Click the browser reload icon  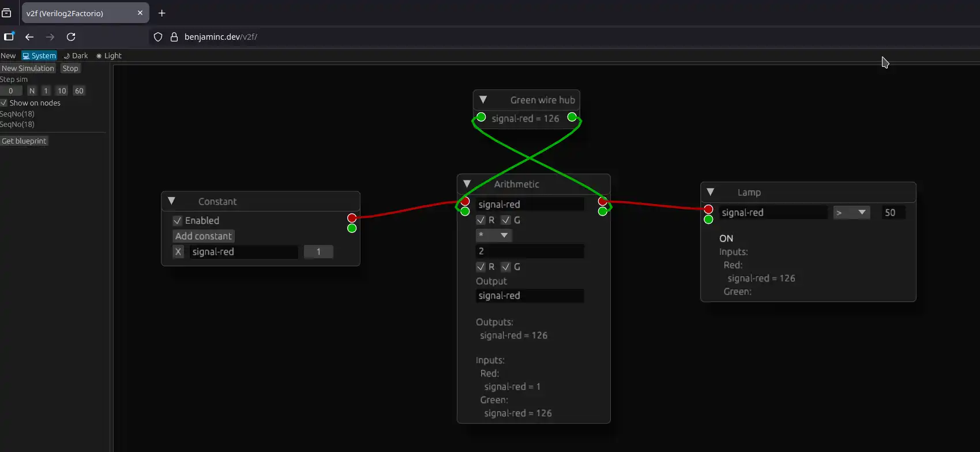pyautogui.click(x=71, y=37)
